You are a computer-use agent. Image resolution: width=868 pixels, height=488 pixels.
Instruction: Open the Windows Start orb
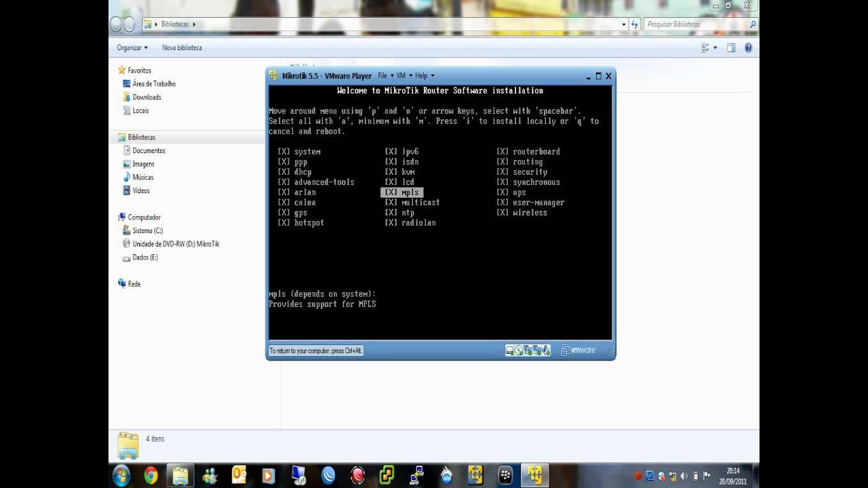point(122,475)
